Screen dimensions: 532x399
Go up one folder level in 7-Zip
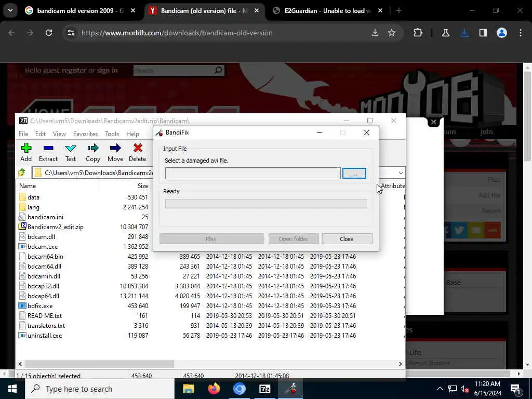tap(22, 172)
